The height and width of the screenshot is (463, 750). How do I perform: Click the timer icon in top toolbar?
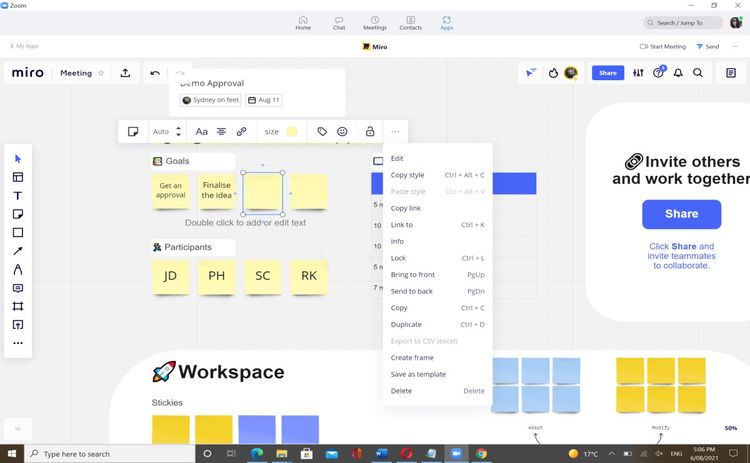click(x=553, y=73)
